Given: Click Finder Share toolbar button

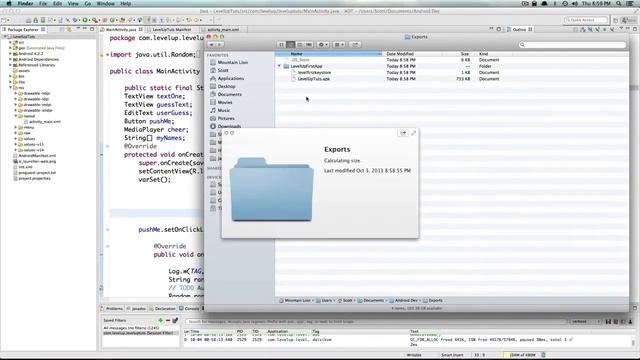Looking at the screenshot, I should click(x=355, y=44).
